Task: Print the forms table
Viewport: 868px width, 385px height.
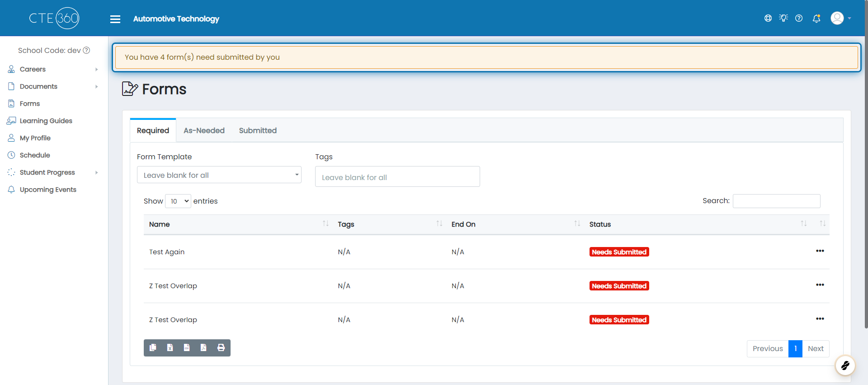Action: [221, 347]
